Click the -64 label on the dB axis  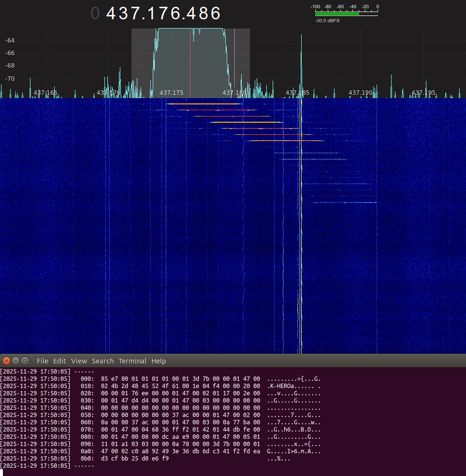[10, 40]
